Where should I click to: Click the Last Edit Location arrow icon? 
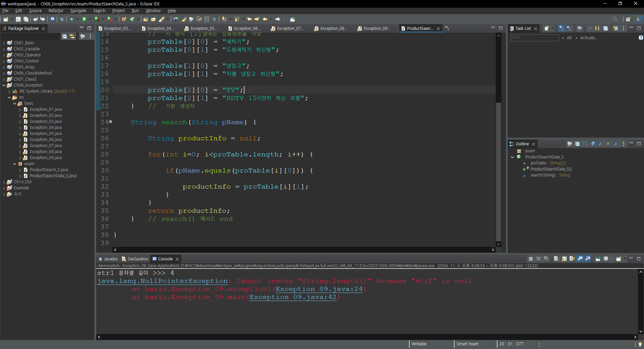[x=249, y=19]
